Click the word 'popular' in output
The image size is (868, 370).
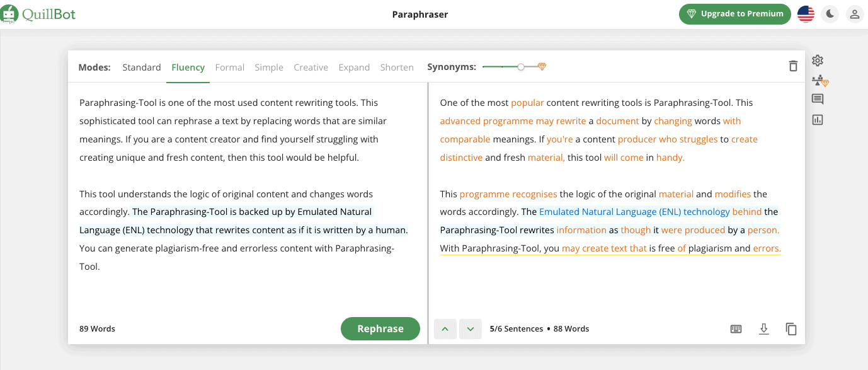527,103
